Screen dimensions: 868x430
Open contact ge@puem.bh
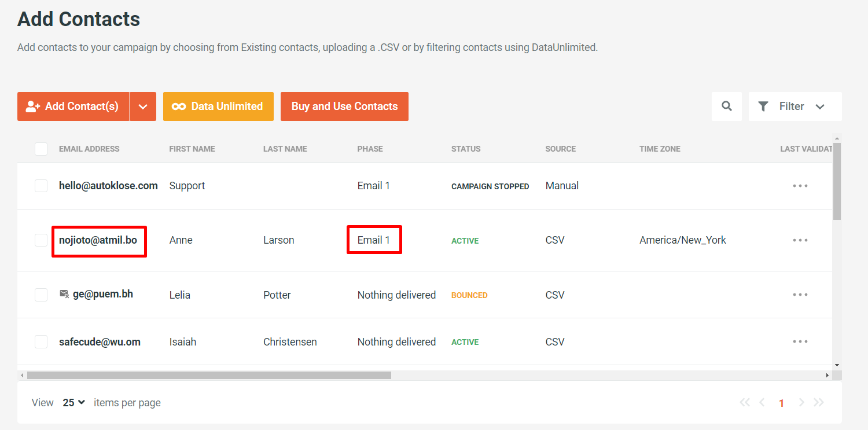[x=103, y=294]
